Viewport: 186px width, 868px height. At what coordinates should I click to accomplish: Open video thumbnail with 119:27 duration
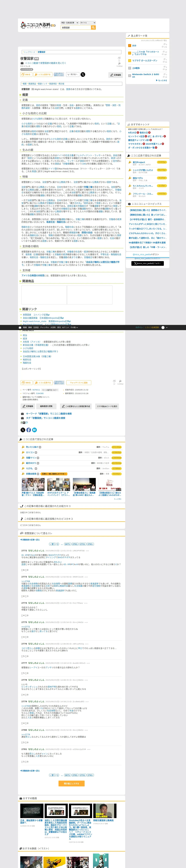coord(33,484)
